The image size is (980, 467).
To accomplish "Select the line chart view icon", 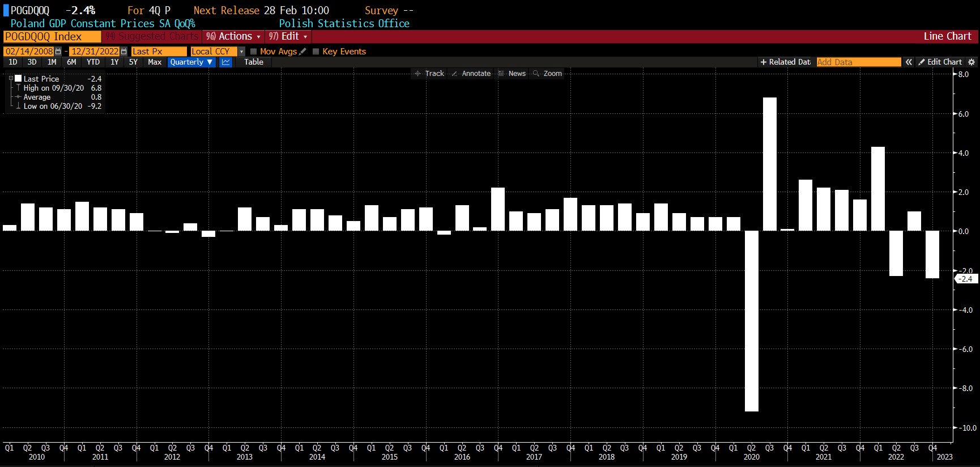I will point(225,62).
